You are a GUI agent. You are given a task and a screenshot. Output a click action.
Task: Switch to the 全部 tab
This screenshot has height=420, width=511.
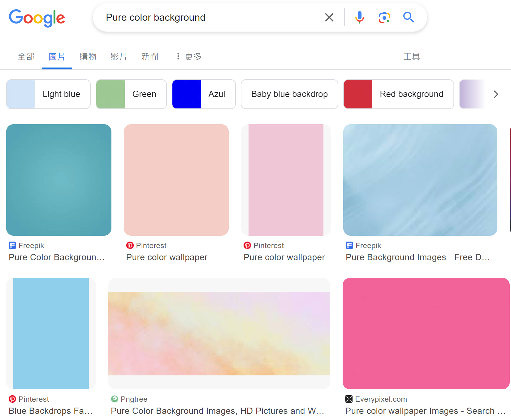[x=26, y=56]
